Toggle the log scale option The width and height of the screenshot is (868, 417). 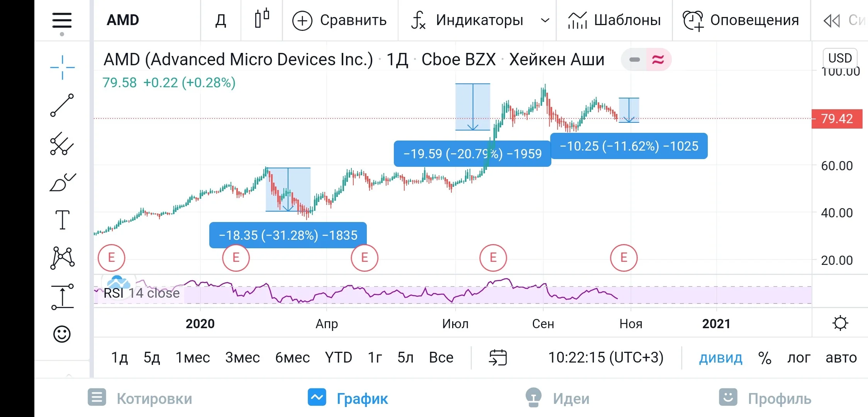coord(799,358)
